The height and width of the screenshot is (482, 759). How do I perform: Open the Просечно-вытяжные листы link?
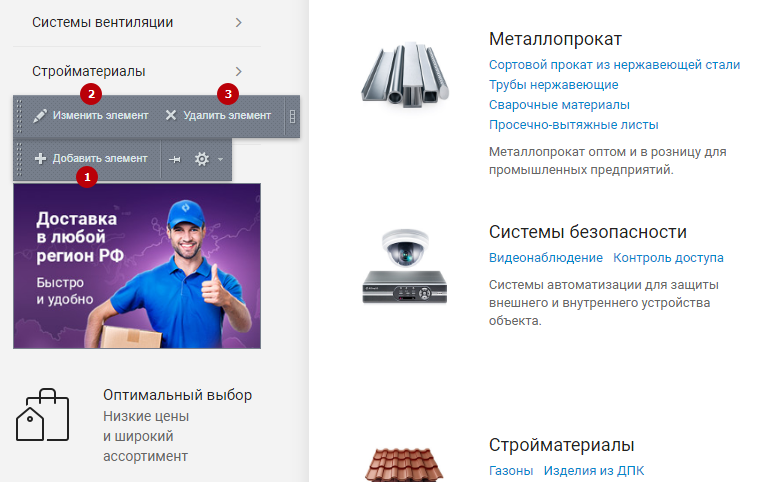point(574,125)
